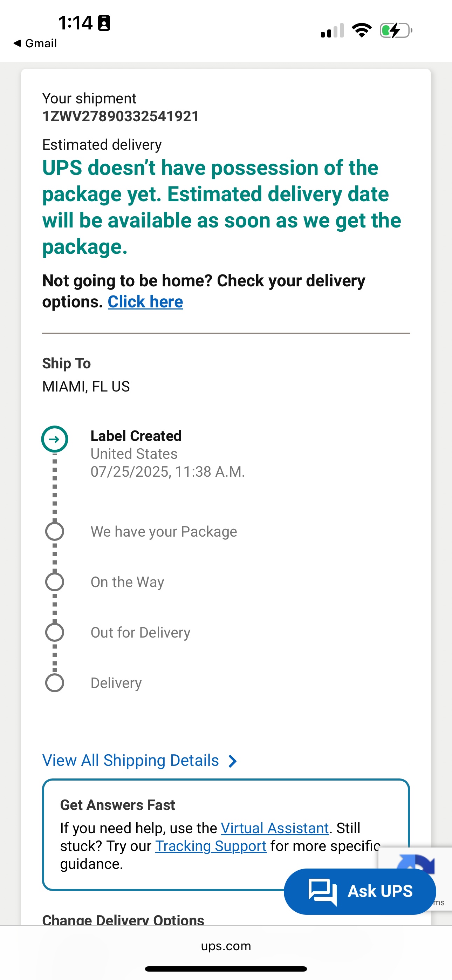The image size is (452, 980).
Task: Open the View All Shipping Details link
Action: tap(130, 761)
